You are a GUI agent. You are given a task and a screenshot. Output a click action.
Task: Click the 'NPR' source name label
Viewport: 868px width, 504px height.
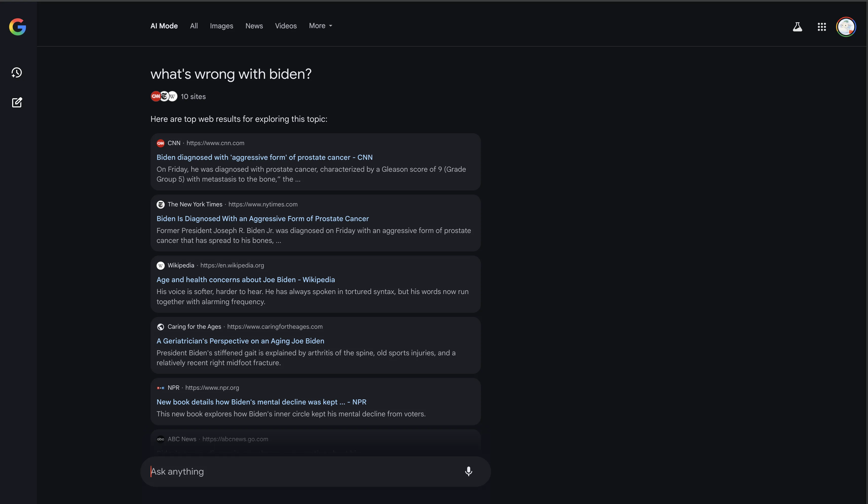point(174,388)
